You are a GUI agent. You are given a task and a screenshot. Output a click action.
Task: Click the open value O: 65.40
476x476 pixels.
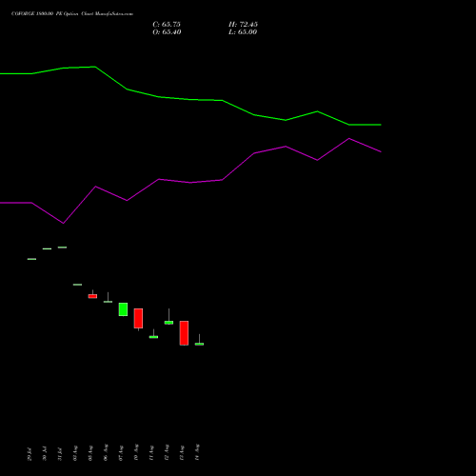point(167,32)
